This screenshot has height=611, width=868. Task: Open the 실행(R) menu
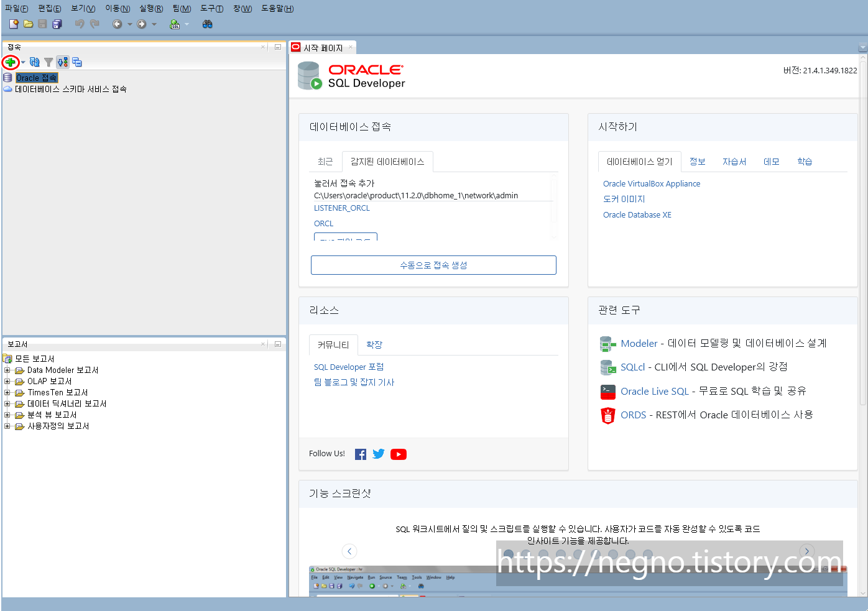[x=151, y=9]
